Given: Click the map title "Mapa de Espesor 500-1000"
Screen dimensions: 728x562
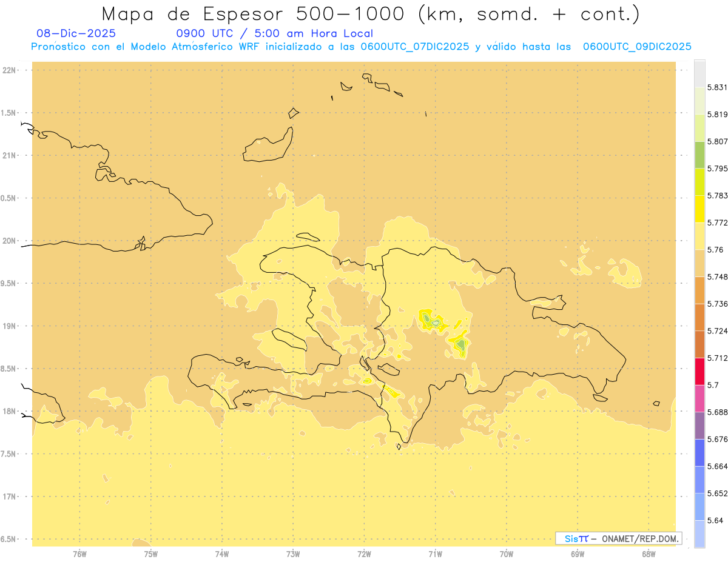Looking at the screenshot, I should pos(255,13).
